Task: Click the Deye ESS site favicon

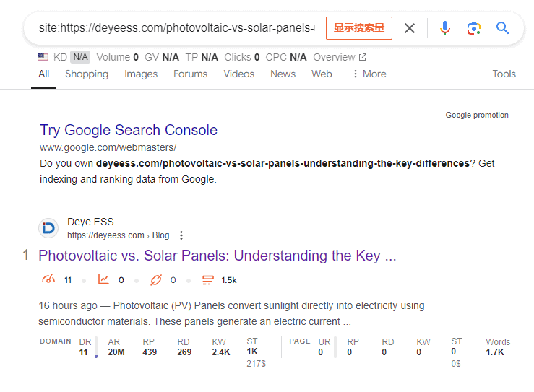Action: [48, 228]
